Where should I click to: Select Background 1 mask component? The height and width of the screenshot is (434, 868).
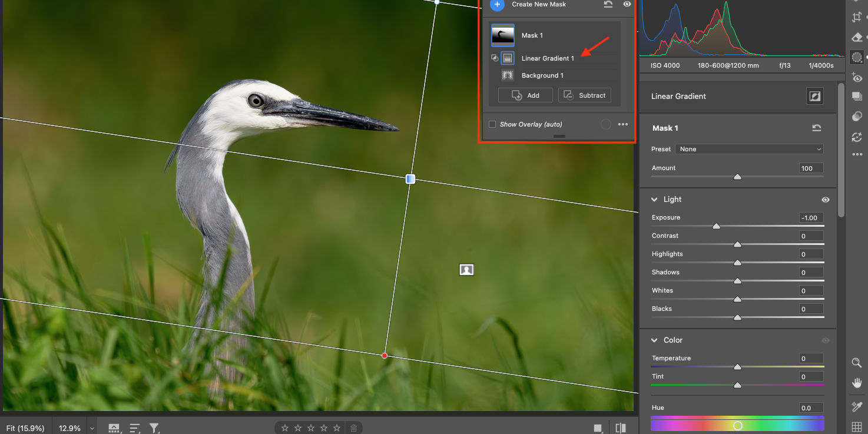(x=542, y=75)
